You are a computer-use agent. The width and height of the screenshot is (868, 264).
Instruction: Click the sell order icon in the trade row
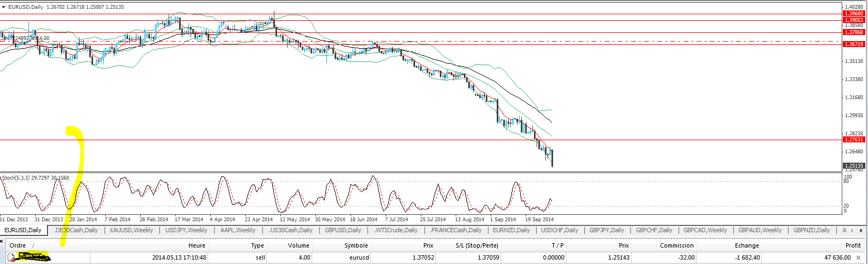[11, 257]
